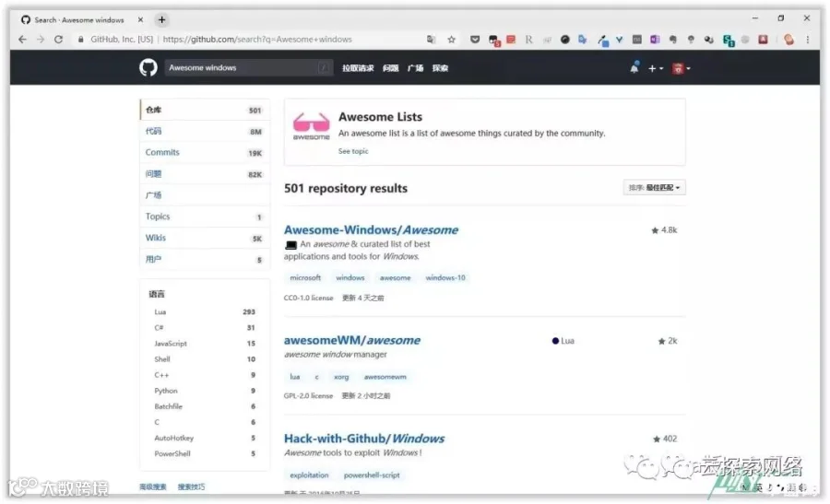The image size is (830, 504).
Task: Click the Lua language dot on awesomeWM result
Action: 555,341
